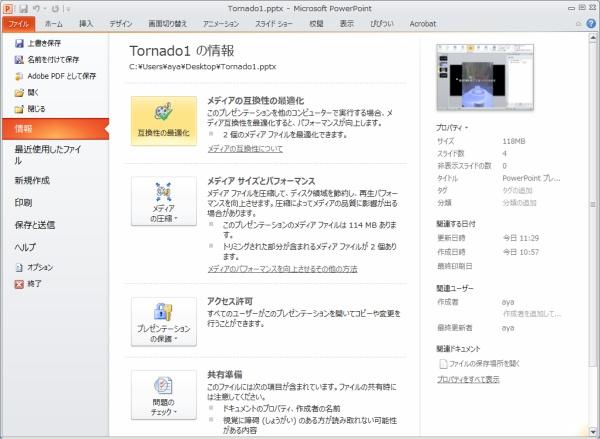Click the ファイルの保存場所を開く link
The image size is (600, 439).
(x=484, y=364)
